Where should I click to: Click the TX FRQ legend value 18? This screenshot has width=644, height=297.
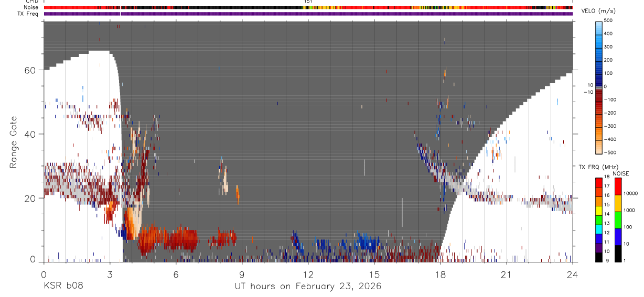click(x=608, y=178)
